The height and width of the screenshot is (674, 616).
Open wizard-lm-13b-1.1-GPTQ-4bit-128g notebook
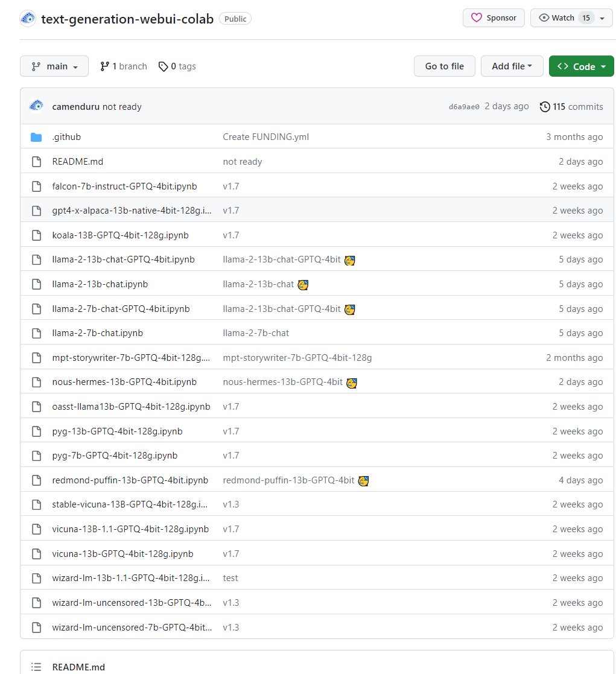pos(131,578)
